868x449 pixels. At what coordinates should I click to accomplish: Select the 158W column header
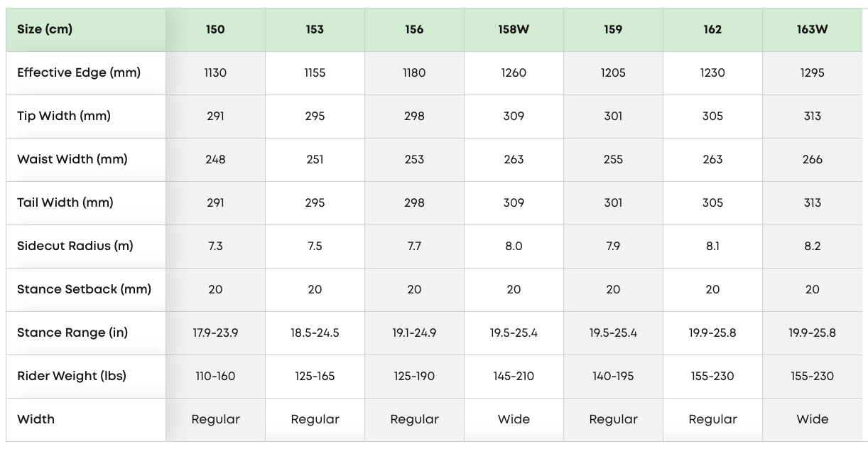tap(514, 29)
